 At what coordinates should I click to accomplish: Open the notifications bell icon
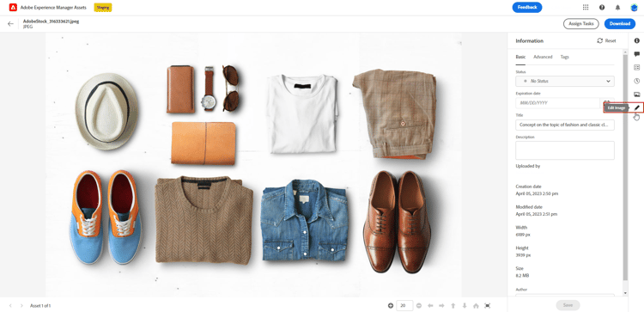(x=617, y=8)
